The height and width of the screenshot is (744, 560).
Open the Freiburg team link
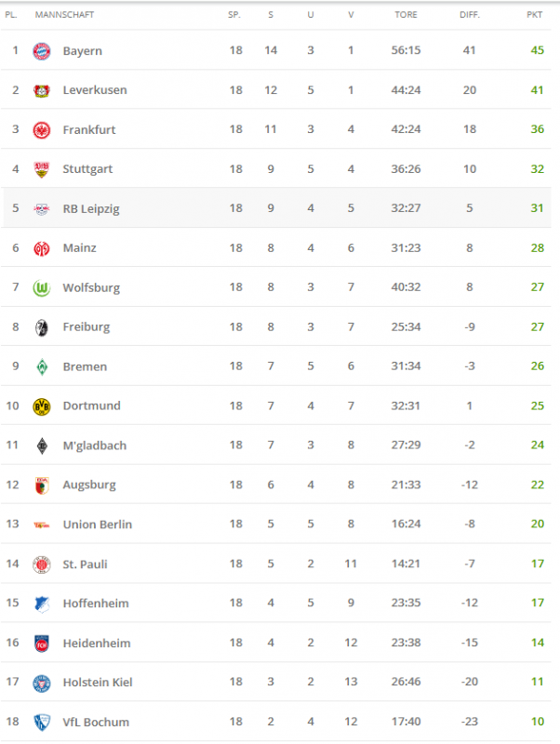86,327
